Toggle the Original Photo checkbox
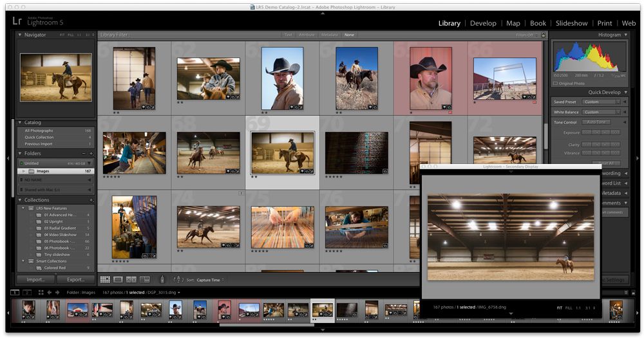644x339 pixels. pos(556,84)
